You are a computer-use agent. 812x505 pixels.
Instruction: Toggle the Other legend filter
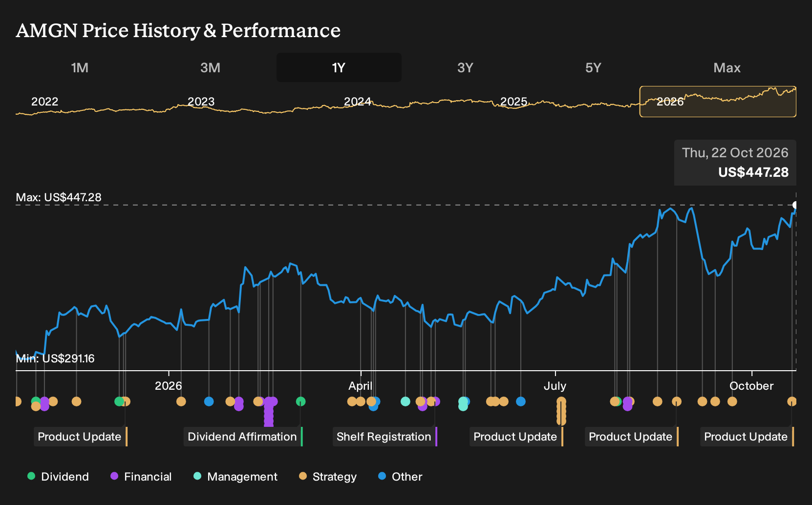[400, 477]
